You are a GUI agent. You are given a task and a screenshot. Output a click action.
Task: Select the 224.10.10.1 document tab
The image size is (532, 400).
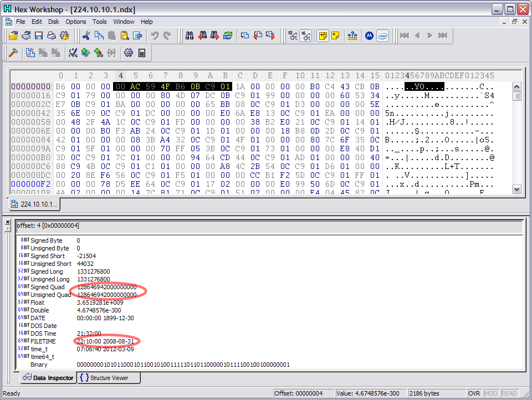(34, 204)
